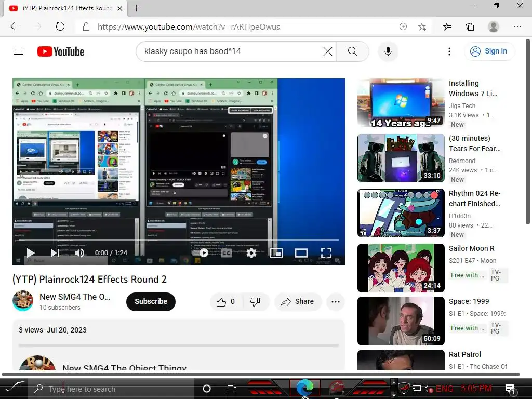Share the video
The width and height of the screenshot is (532, 399).
[x=298, y=302]
